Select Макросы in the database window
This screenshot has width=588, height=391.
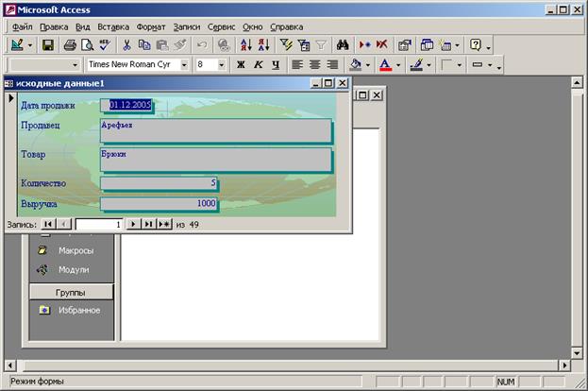click(x=76, y=250)
